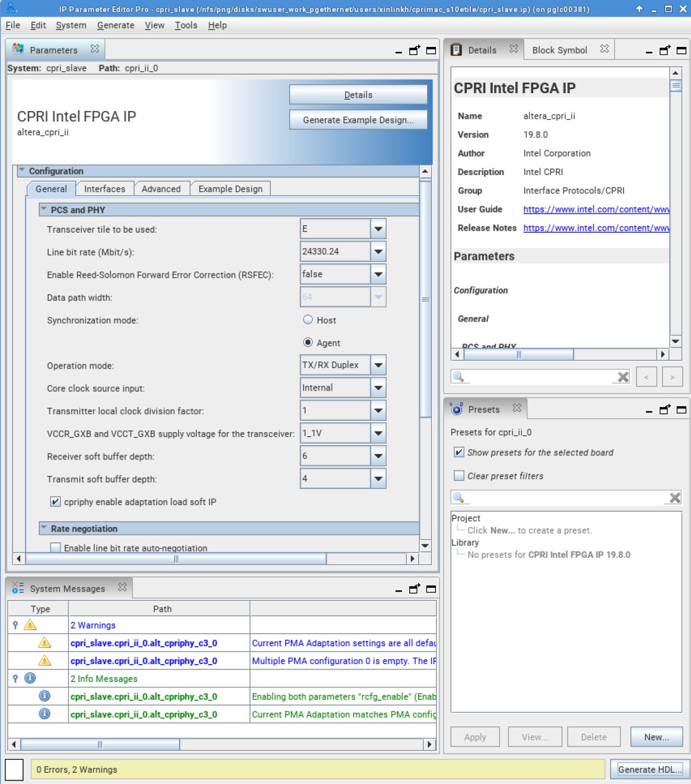Clear the Details search field with the X
691x784 pixels.
click(x=623, y=377)
